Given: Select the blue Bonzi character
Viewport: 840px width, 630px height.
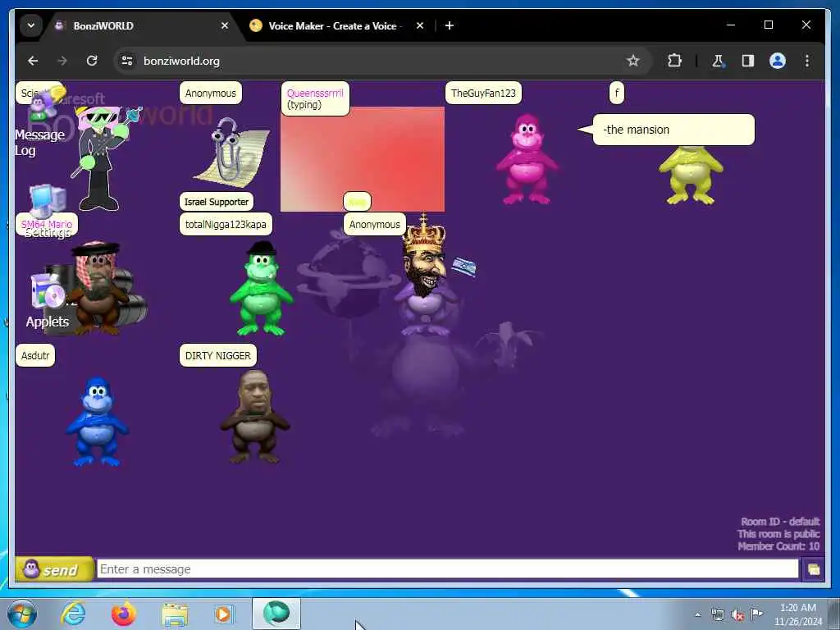Looking at the screenshot, I should point(97,422).
